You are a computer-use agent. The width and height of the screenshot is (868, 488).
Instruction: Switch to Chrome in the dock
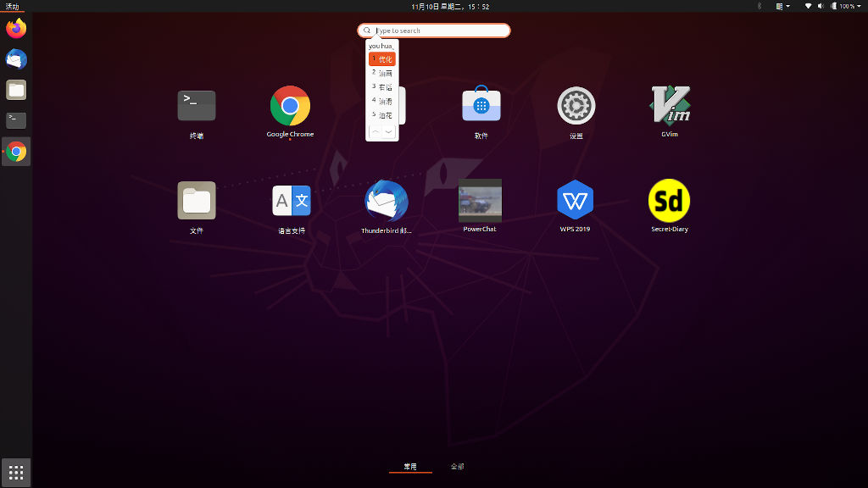[16, 152]
